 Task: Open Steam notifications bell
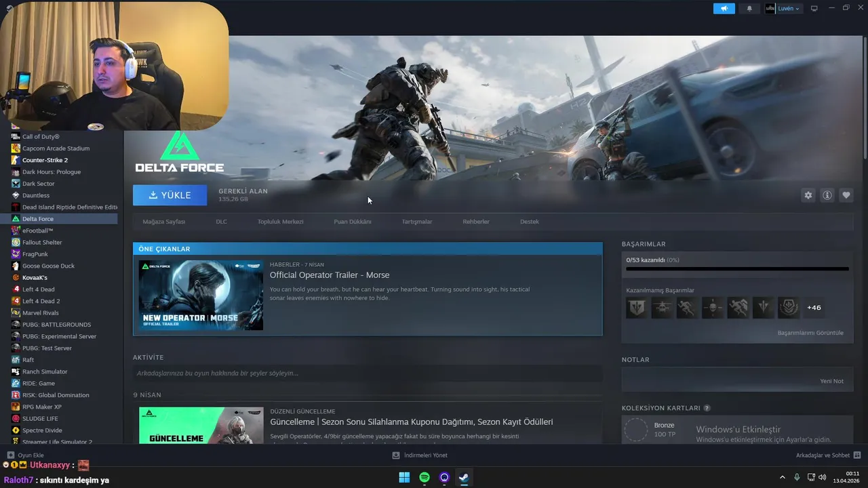(749, 8)
